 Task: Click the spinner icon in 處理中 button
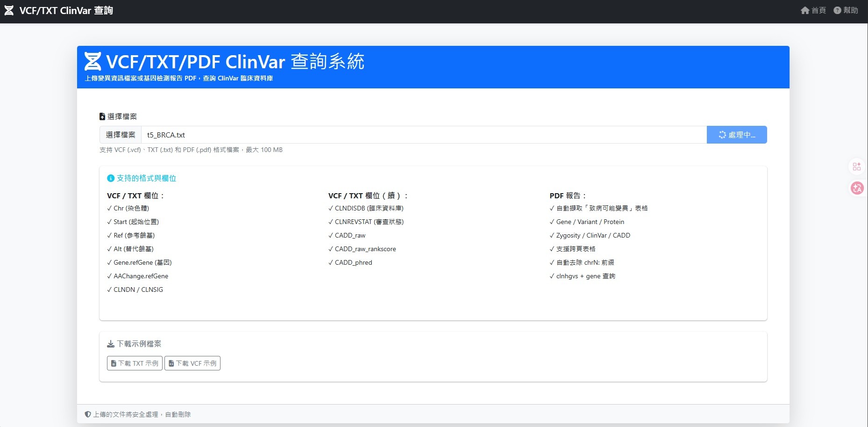pos(722,135)
